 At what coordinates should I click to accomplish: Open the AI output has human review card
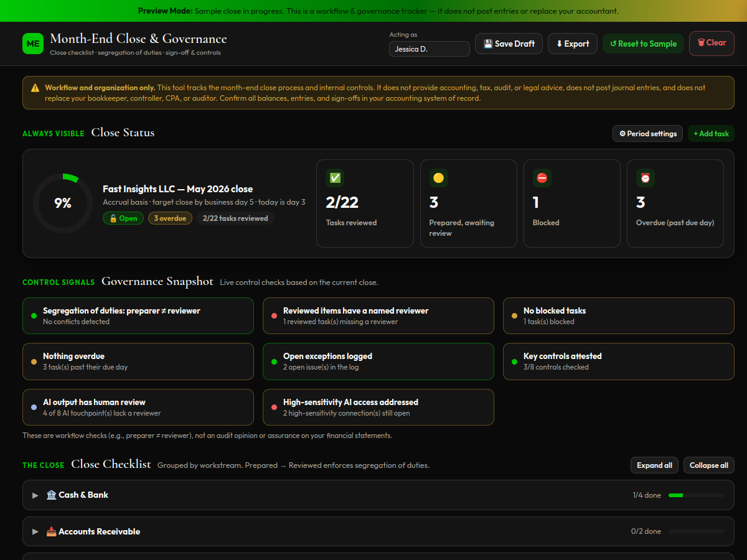138,408
